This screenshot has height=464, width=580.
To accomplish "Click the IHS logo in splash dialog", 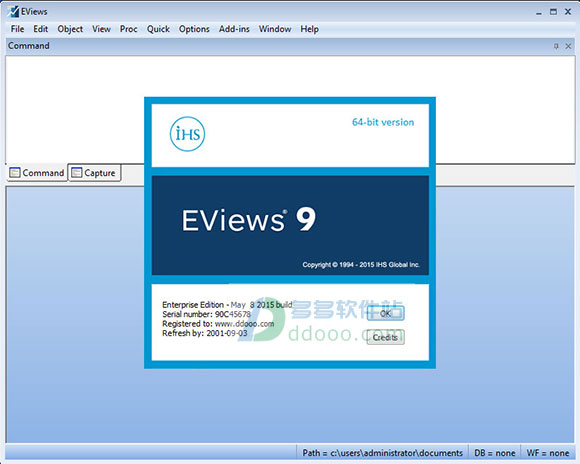I will 187,134.
